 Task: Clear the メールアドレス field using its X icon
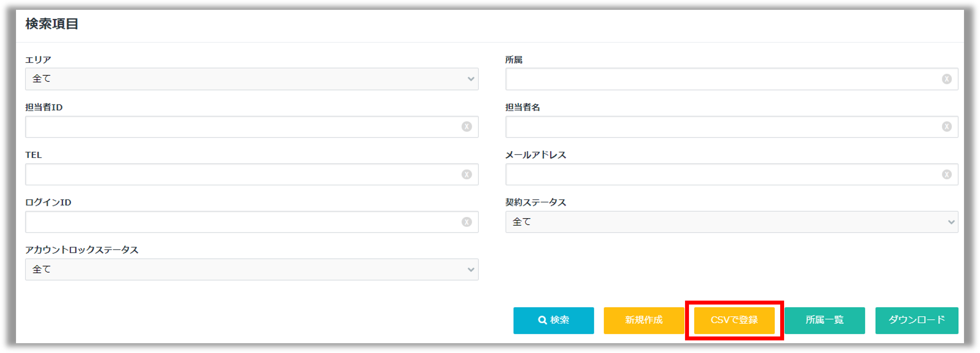[947, 175]
